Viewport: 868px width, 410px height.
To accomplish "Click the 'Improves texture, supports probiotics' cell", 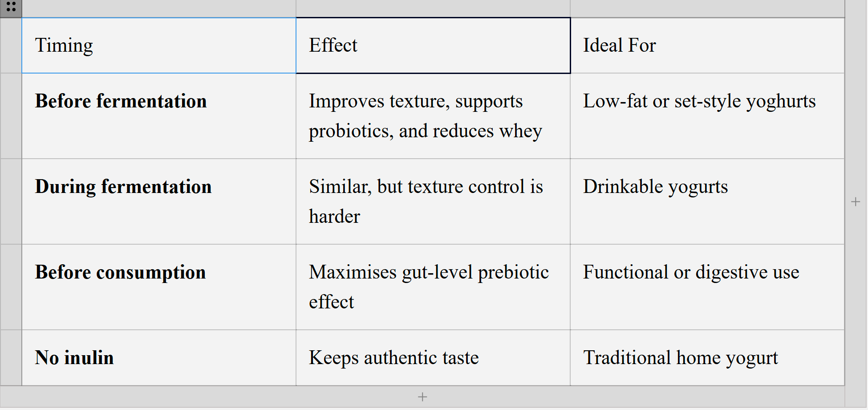I will tap(433, 116).
